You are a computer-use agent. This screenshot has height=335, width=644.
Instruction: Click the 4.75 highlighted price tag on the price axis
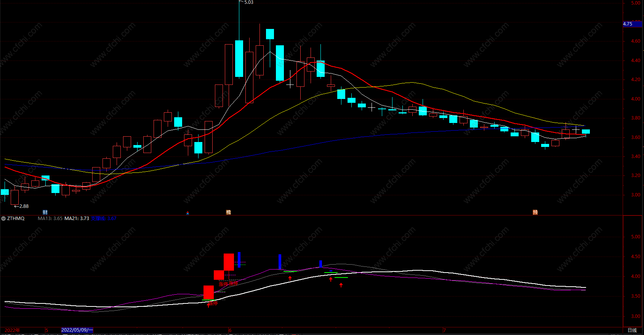click(x=633, y=24)
